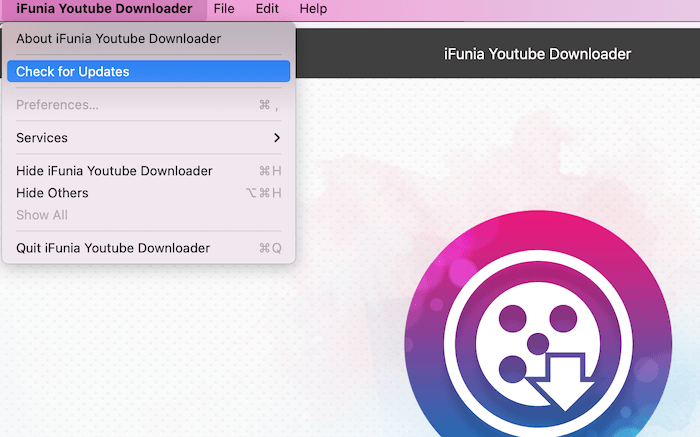Image resolution: width=700 pixels, height=437 pixels.
Task: Click the arrow chevron beside Services
Action: coord(277,138)
